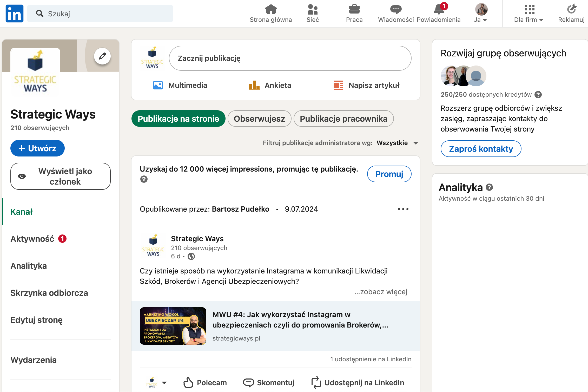Edit the page cover with pencil icon
The height and width of the screenshot is (392, 588).
(x=102, y=56)
